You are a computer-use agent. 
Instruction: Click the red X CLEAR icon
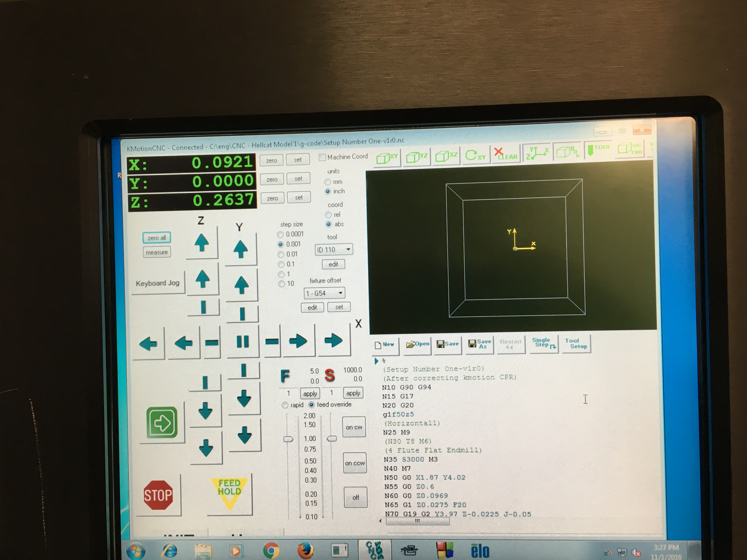[x=505, y=154]
